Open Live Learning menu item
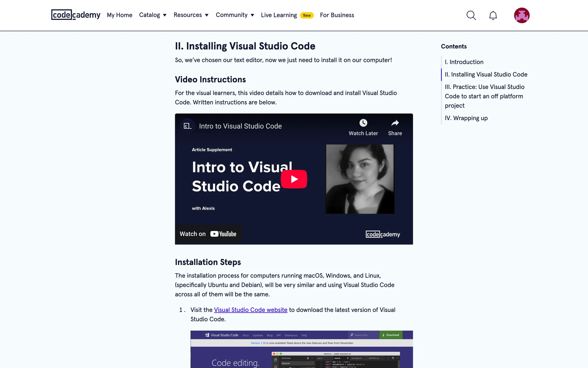588x368 pixels. click(279, 15)
